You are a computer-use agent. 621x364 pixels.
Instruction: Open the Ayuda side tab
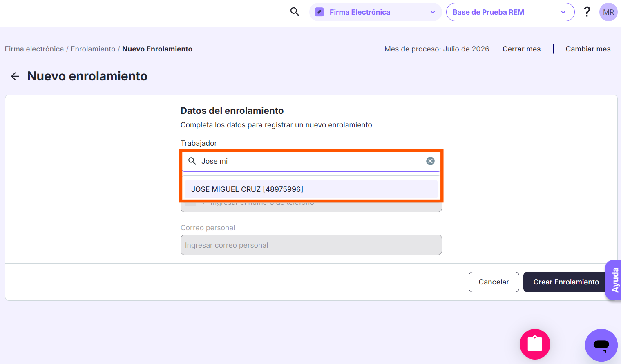click(x=614, y=280)
